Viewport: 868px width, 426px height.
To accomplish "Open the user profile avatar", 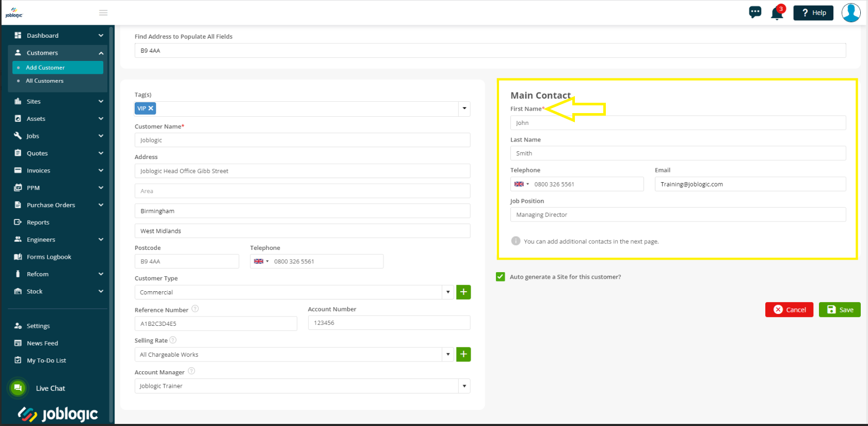I will click(x=851, y=12).
